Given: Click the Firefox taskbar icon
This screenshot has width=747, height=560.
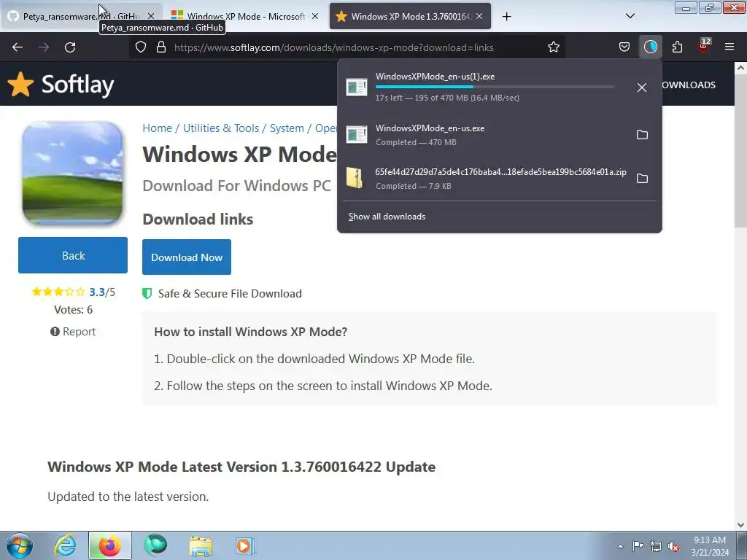Looking at the screenshot, I should click(x=110, y=545).
